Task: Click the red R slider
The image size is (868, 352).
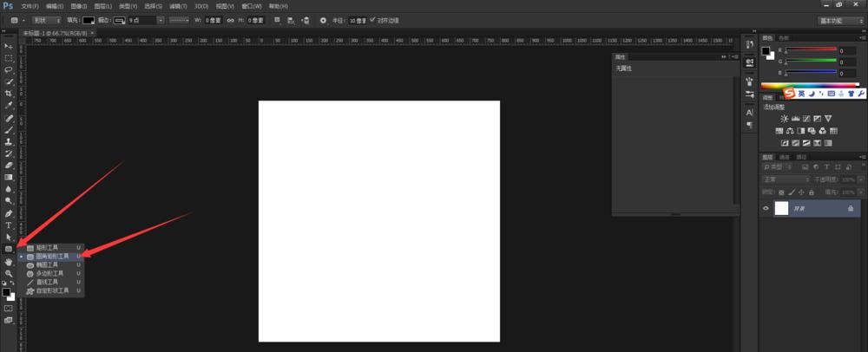Action: pyautogui.click(x=811, y=49)
